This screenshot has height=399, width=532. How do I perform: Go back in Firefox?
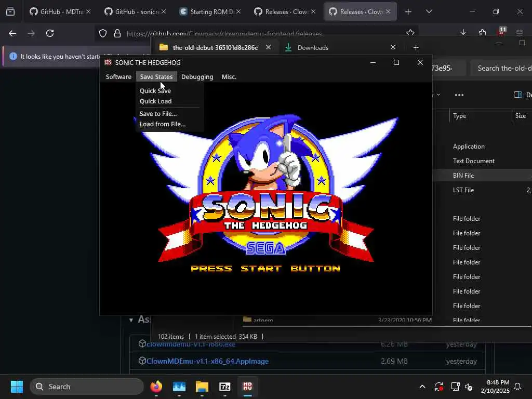(x=12, y=33)
